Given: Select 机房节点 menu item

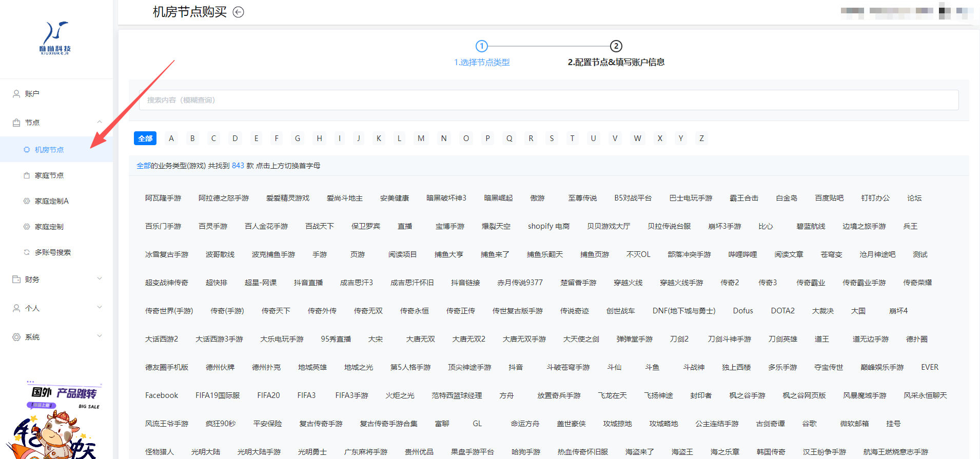Looking at the screenshot, I should point(56,150).
